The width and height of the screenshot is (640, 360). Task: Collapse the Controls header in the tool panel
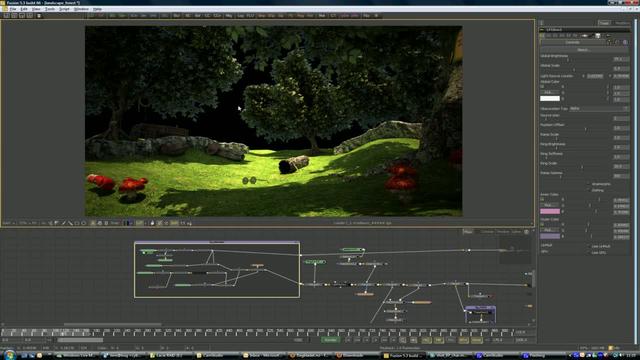pyautogui.click(x=573, y=42)
